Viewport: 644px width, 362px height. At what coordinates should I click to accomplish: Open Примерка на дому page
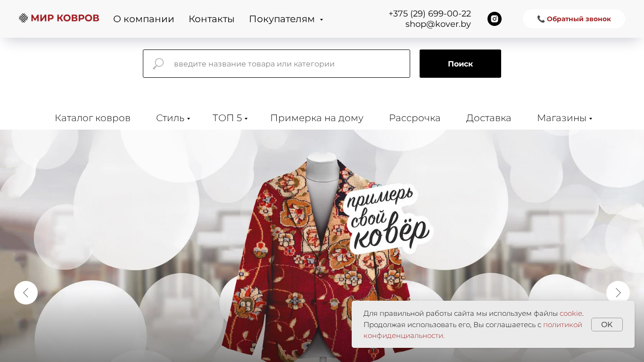tap(317, 118)
